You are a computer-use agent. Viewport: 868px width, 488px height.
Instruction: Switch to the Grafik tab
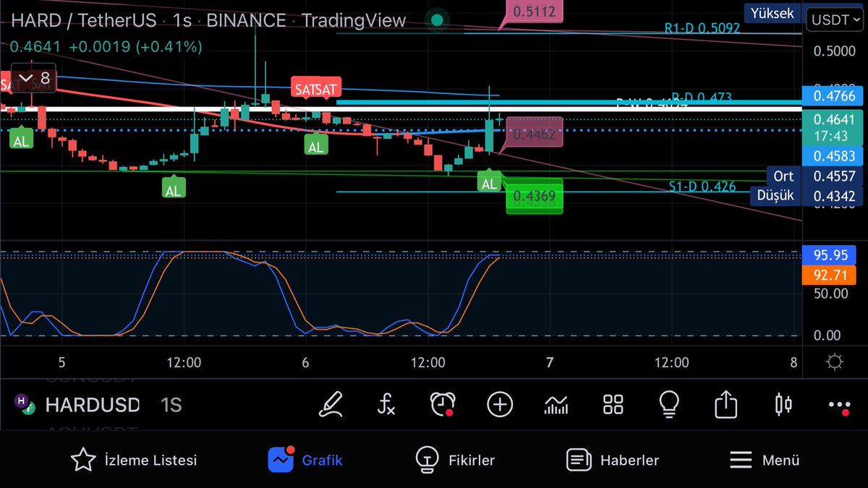pyautogui.click(x=305, y=460)
